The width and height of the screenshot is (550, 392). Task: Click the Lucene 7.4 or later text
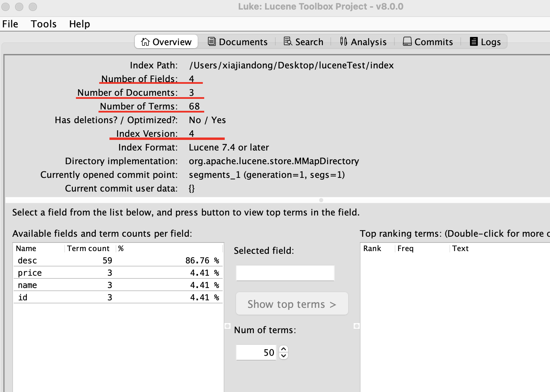click(x=229, y=147)
